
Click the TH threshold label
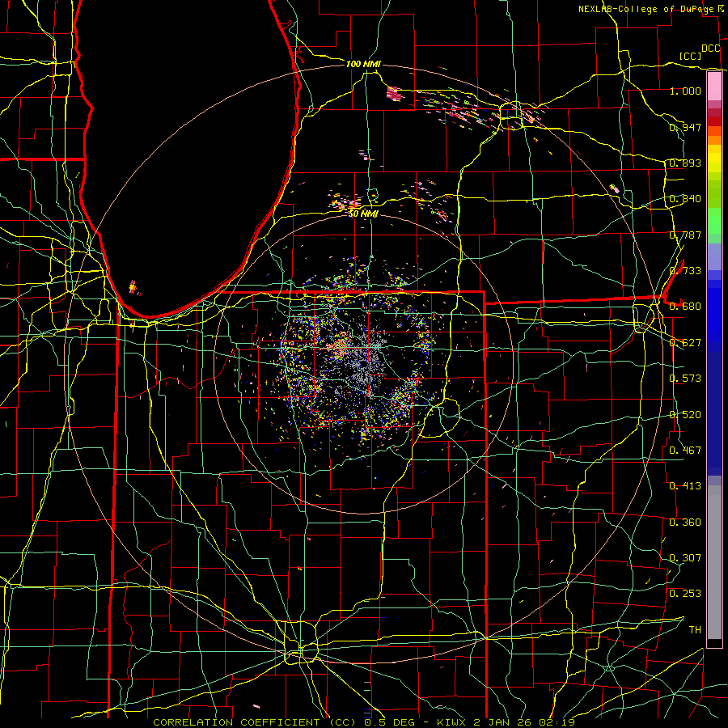tap(695, 630)
